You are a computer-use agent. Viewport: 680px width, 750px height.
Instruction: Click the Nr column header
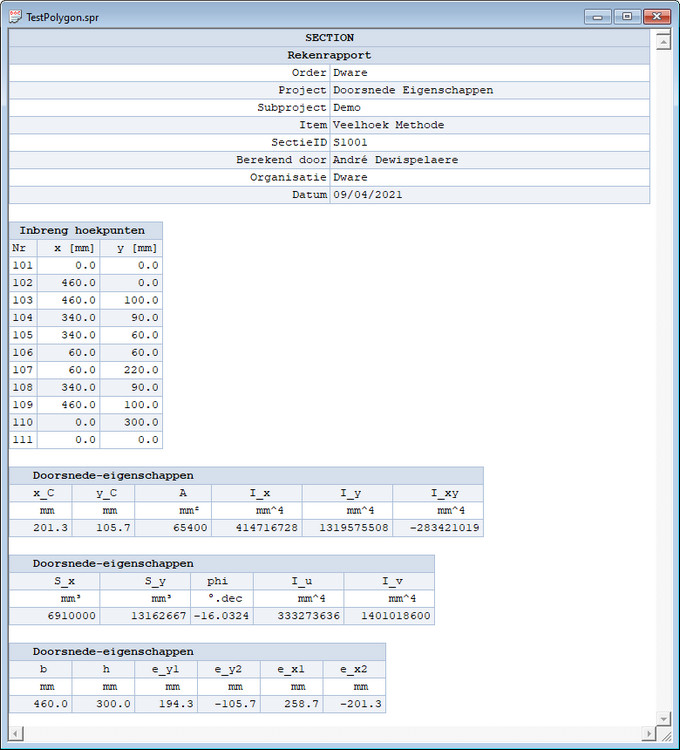pos(23,248)
